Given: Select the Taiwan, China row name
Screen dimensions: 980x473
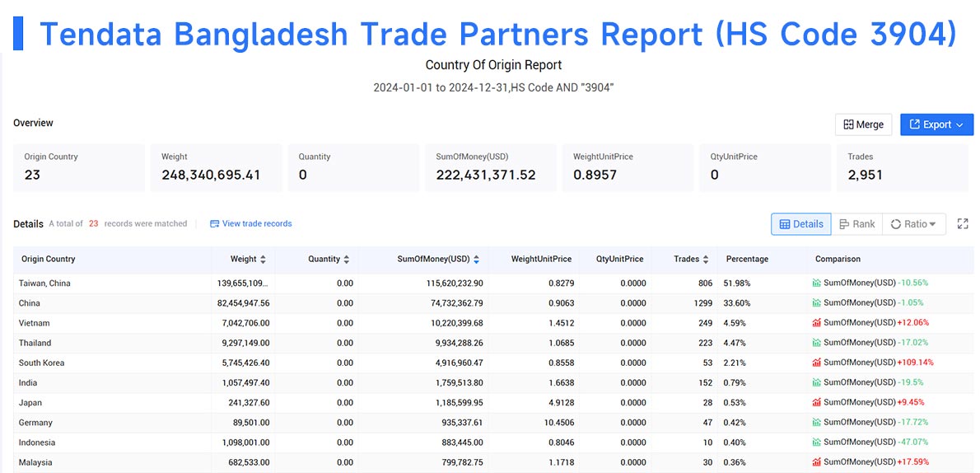Looking at the screenshot, I should [44, 283].
